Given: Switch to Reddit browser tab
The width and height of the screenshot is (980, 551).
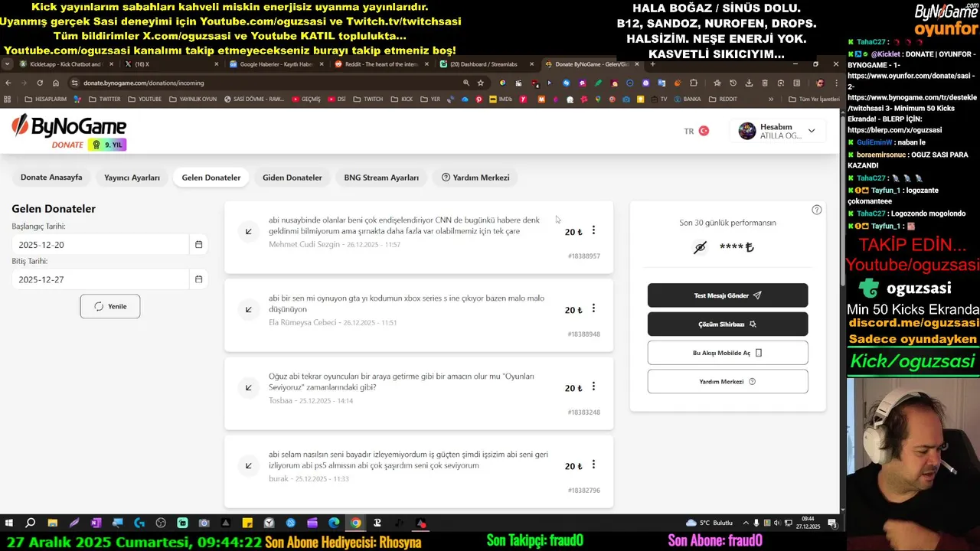Looking at the screenshot, I should pos(381,64).
